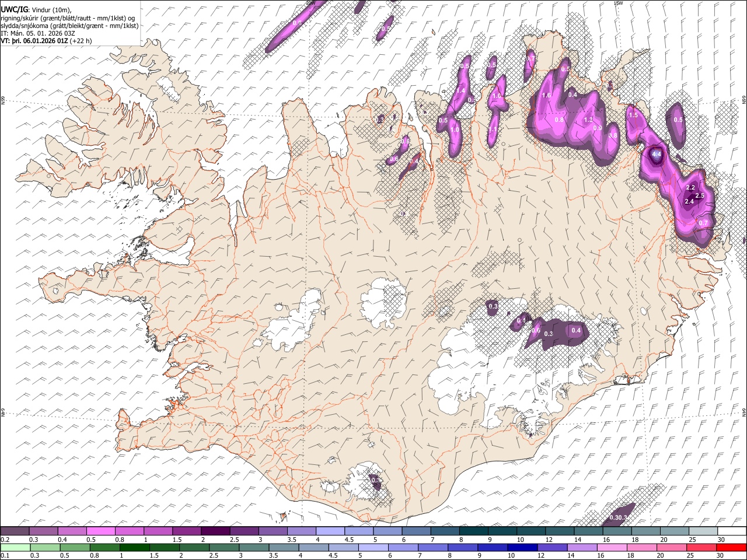Click the 4.4 peak precipitation value
The height and width of the screenshot is (560, 747).
(x=657, y=155)
